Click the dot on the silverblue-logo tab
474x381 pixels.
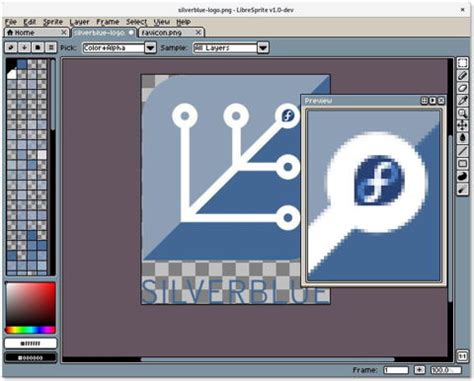point(131,32)
